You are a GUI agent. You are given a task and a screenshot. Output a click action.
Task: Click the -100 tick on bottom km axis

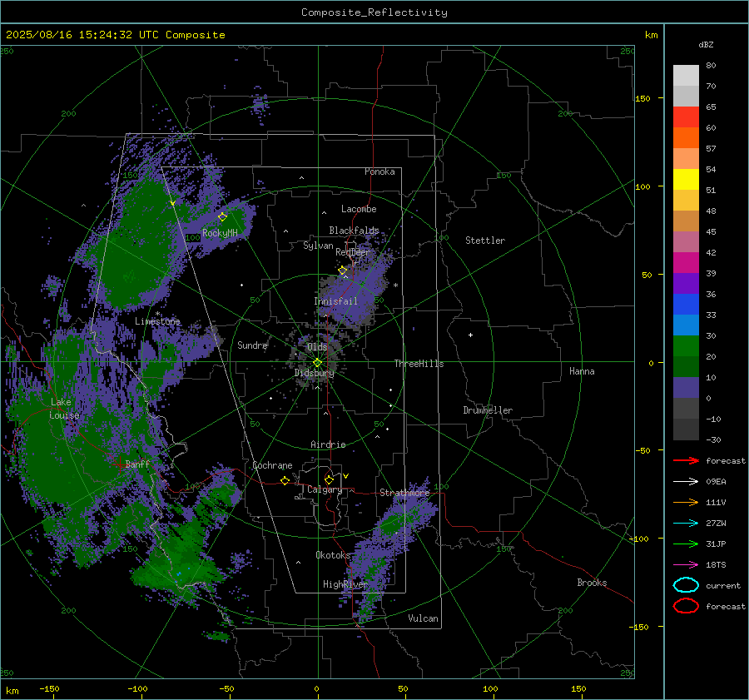(137, 689)
